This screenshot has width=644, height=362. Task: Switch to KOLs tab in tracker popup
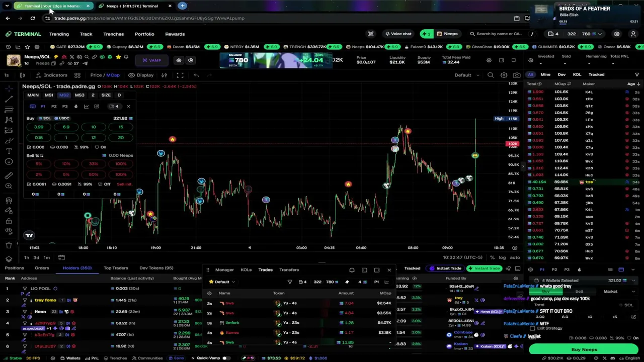[246, 270]
